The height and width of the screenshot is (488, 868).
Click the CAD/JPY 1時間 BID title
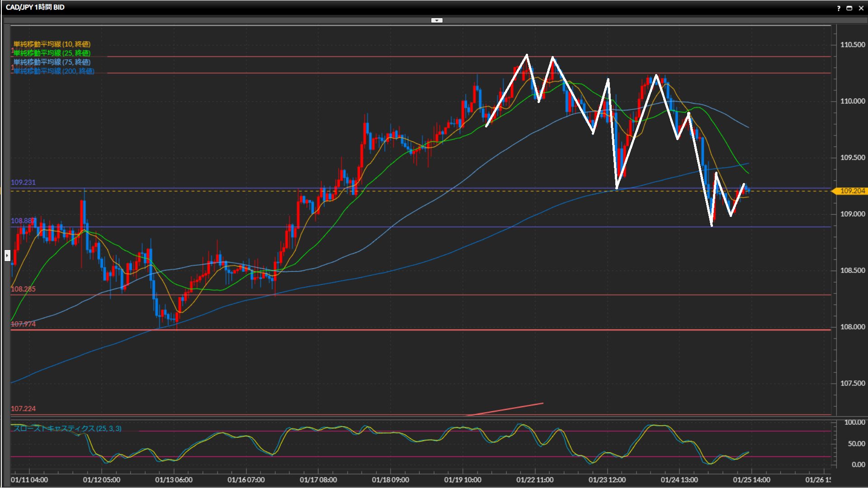pyautogui.click(x=35, y=7)
